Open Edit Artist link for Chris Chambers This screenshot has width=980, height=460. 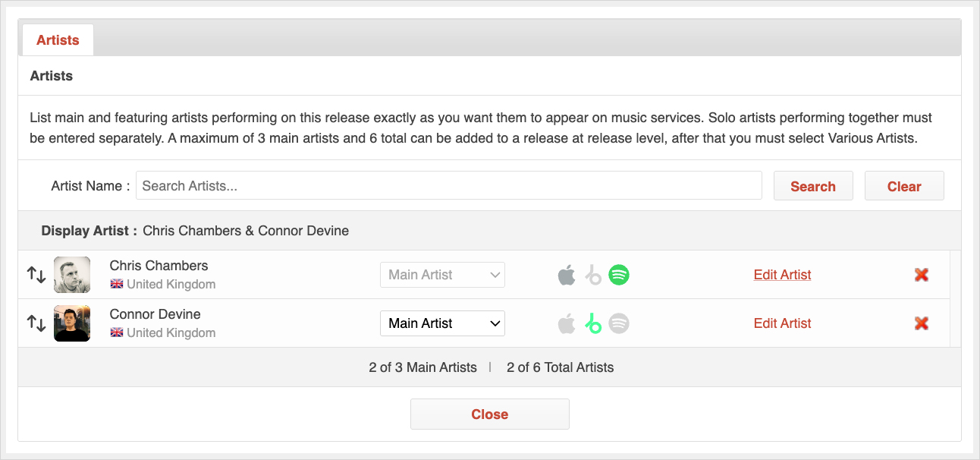783,275
